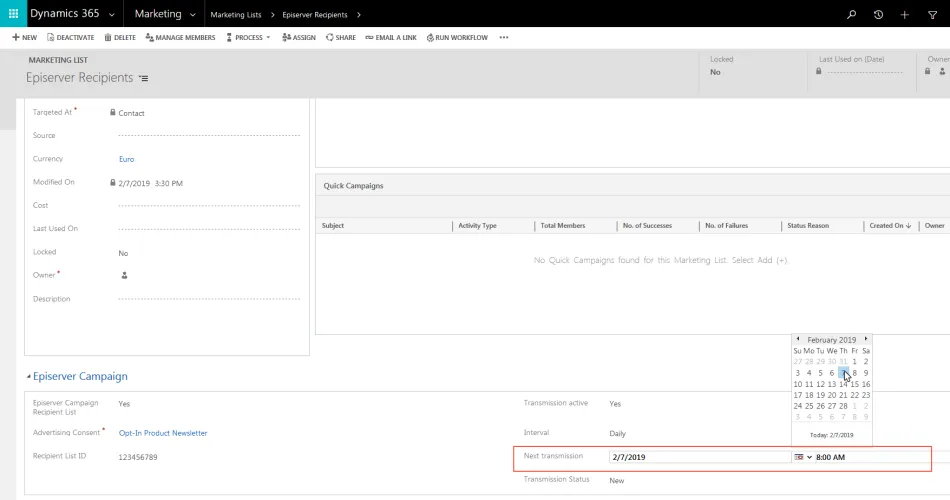Sort by Status Reason column
This screenshot has width=950, height=500.
(x=808, y=225)
